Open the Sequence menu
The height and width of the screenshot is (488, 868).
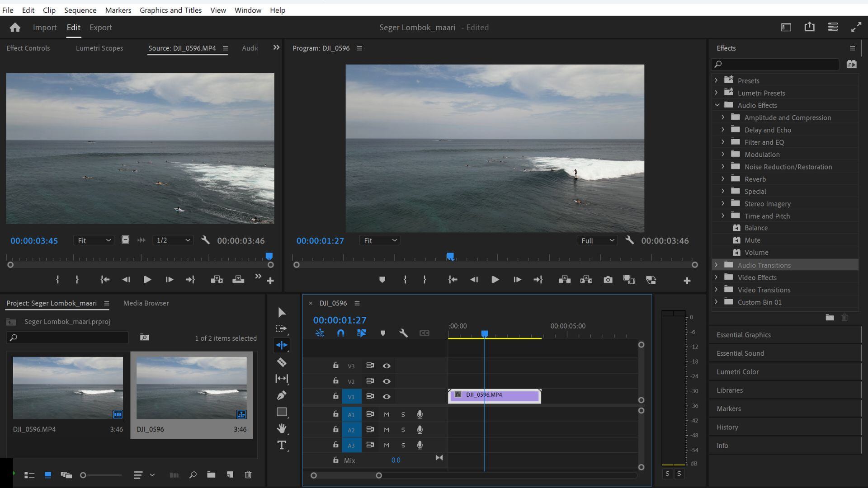[x=80, y=10]
